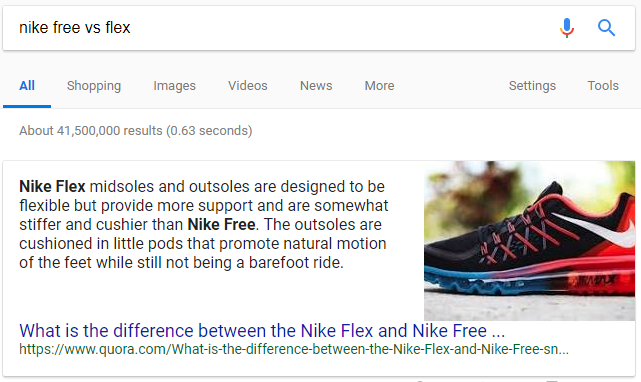Click the blue magnifying glass search icon

pyautogui.click(x=606, y=28)
